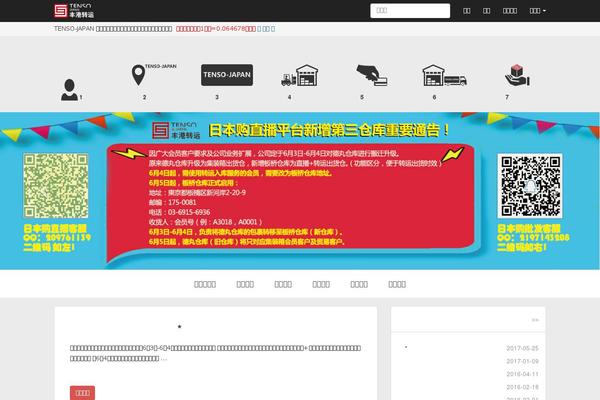The height and width of the screenshot is (400, 600).
Task: Select the step 6 warehouse with delivery truck icon
Action: pyautogui.click(x=444, y=75)
